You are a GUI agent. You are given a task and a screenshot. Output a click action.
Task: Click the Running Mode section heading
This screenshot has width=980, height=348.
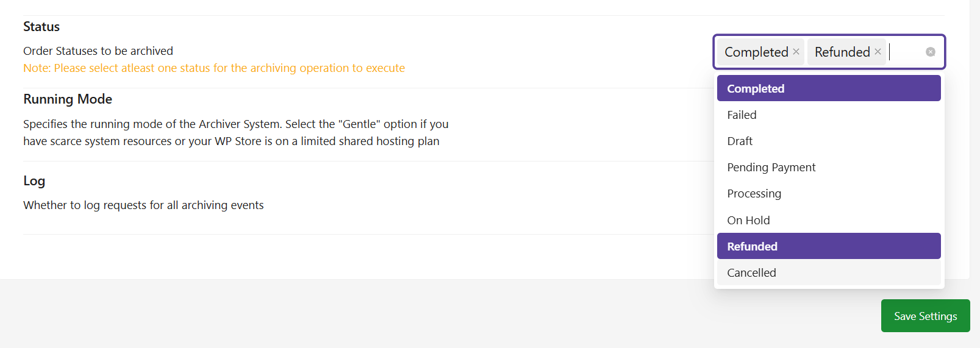tap(68, 99)
